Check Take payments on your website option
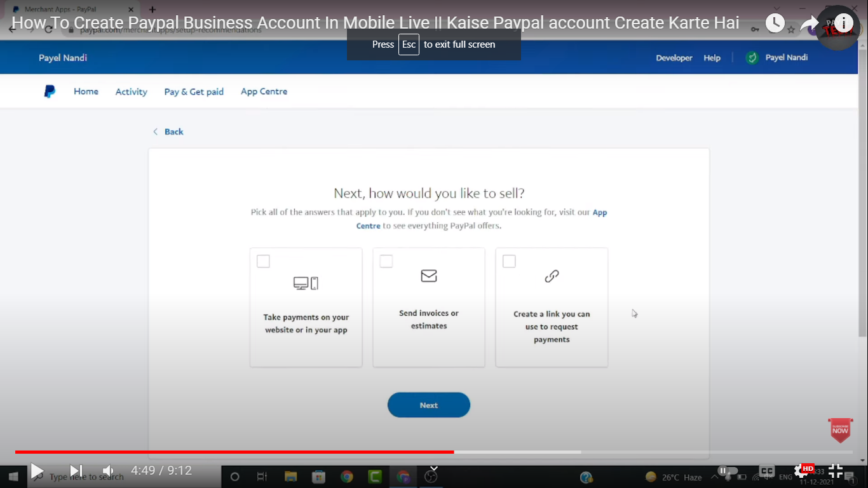 [x=263, y=261]
